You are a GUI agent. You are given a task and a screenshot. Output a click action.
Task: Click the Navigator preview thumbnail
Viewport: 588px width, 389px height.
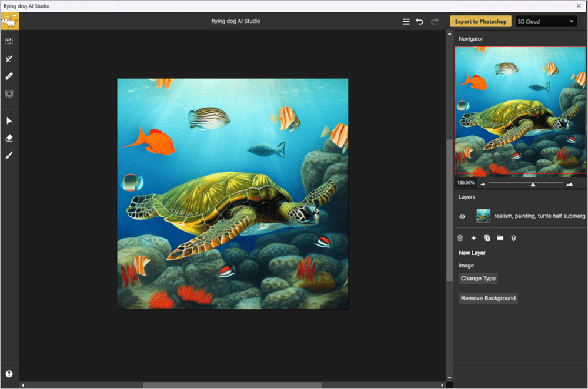520,110
